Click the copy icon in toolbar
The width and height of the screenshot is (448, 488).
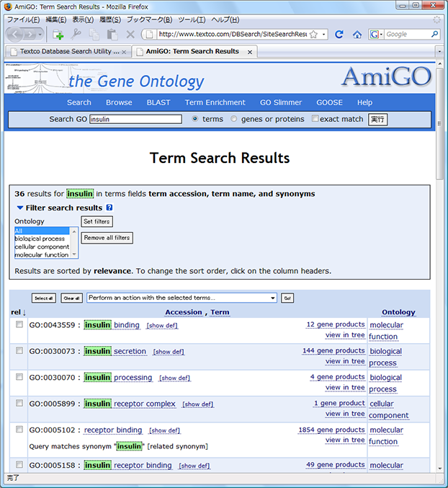point(94,35)
